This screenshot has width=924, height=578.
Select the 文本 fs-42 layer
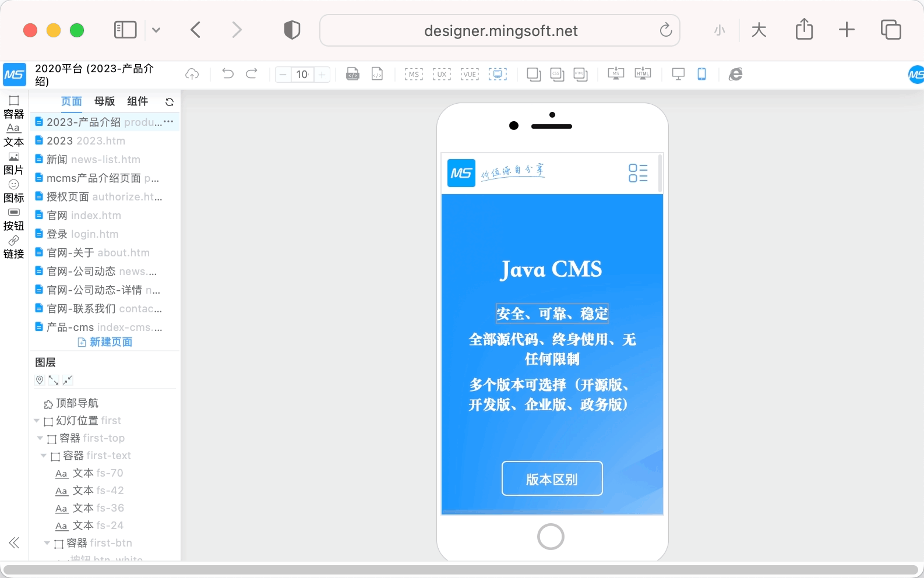(90, 491)
